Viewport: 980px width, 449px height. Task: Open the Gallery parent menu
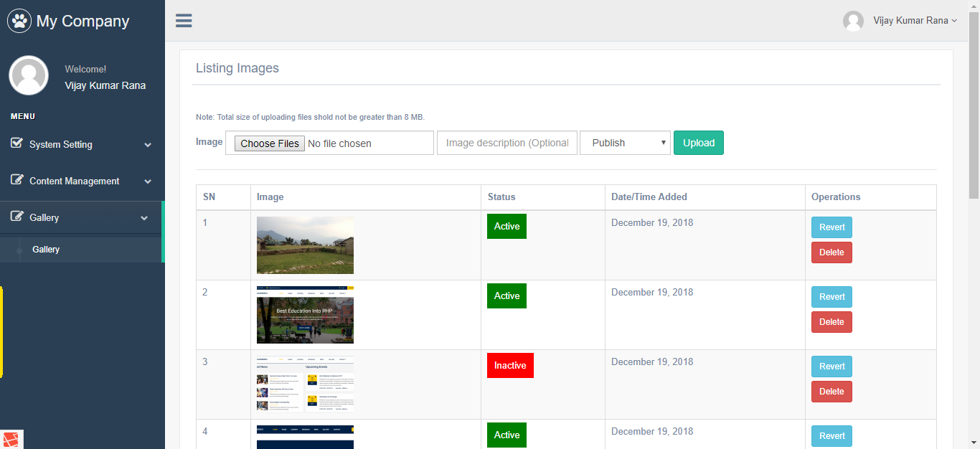81,217
